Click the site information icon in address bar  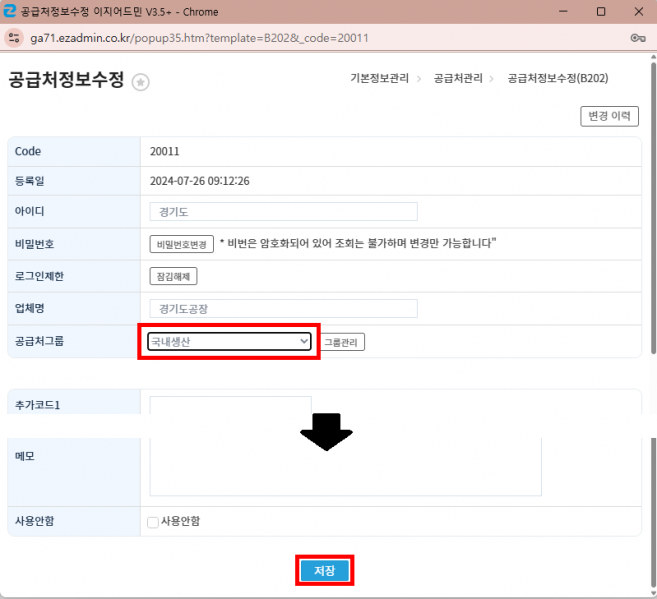tap(14, 37)
